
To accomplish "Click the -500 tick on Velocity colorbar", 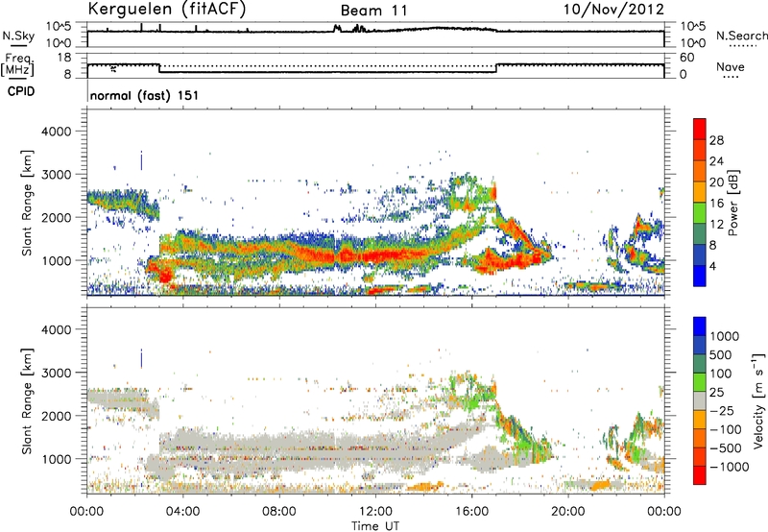I will point(726,447).
